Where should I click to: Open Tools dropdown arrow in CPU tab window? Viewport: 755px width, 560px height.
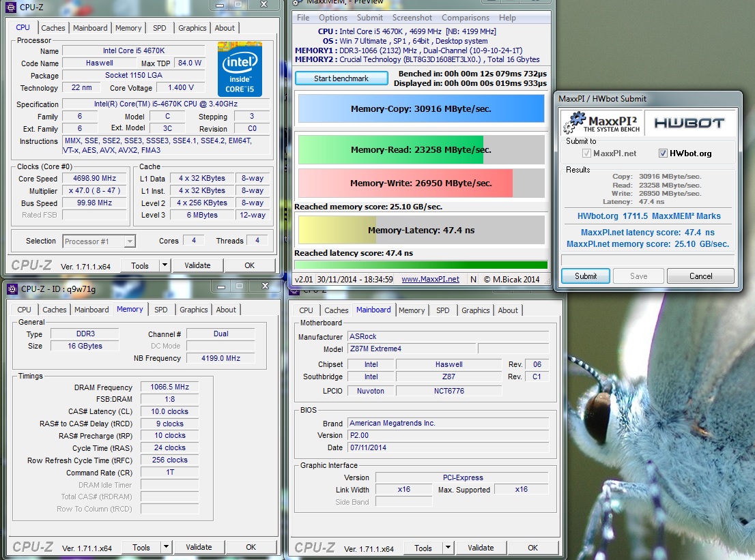[165, 265]
